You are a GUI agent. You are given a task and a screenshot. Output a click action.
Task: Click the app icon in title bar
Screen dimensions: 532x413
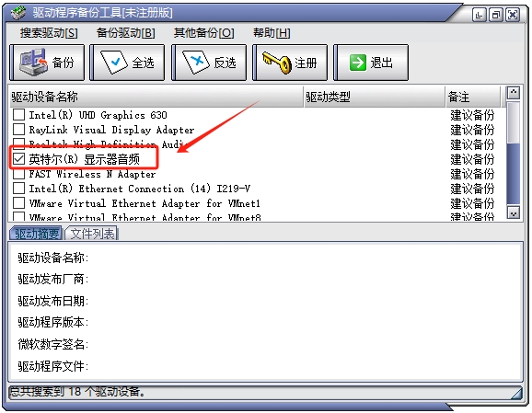pyautogui.click(x=18, y=13)
